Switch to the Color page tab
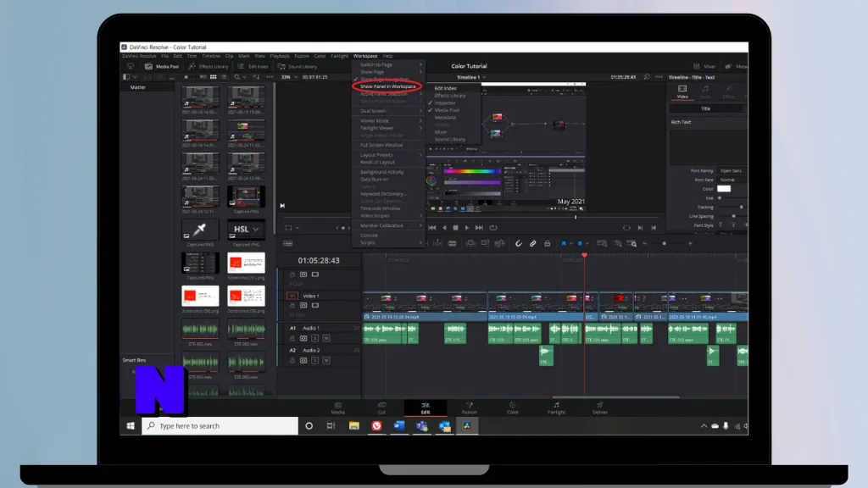868x488 pixels. coord(513,408)
